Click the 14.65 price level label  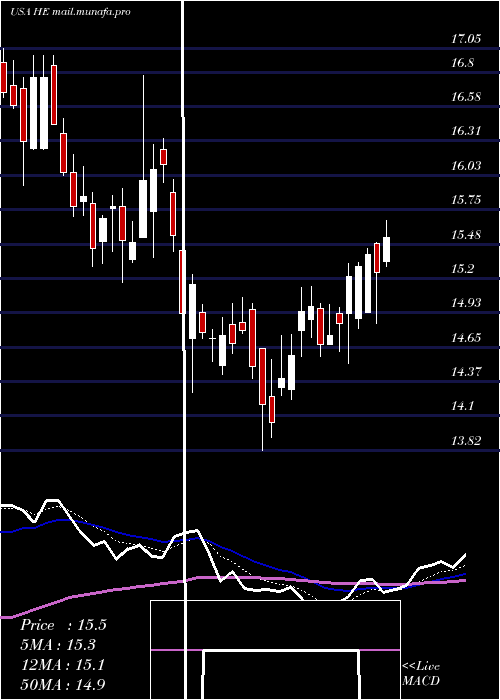tap(466, 338)
